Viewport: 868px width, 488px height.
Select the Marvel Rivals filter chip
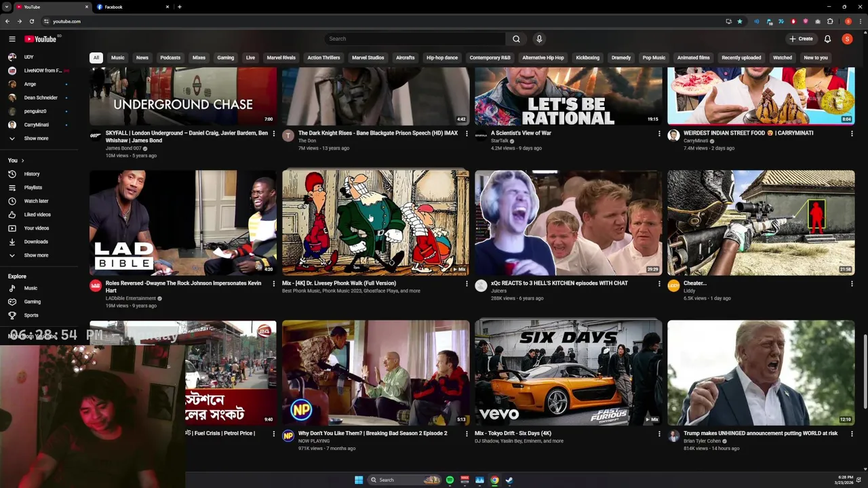pos(281,58)
